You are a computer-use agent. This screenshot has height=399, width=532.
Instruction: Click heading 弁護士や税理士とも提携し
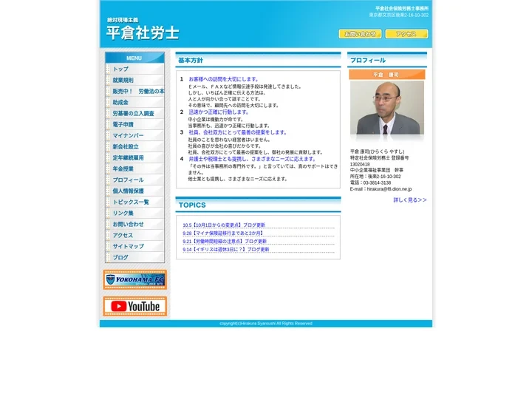(253, 159)
